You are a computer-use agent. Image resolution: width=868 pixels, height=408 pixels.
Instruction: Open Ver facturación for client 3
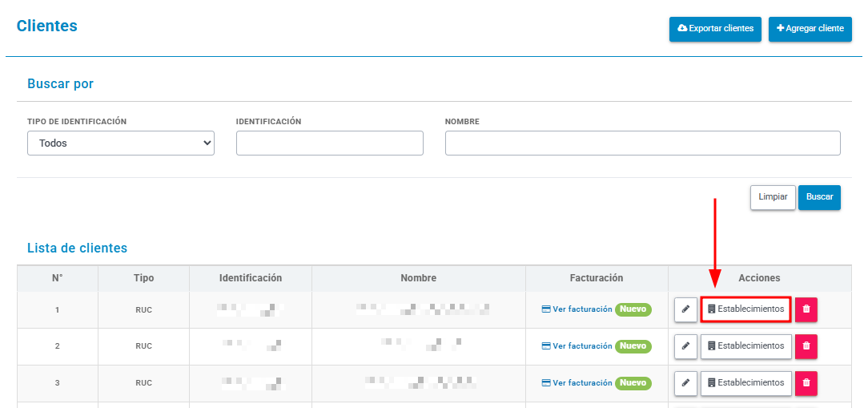(577, 383)
